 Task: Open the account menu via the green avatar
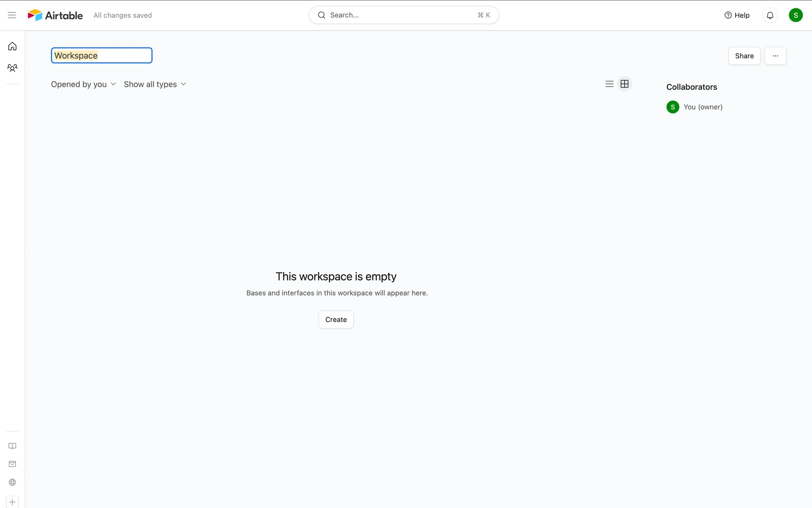pyautogui.click(x=795, y=15)
